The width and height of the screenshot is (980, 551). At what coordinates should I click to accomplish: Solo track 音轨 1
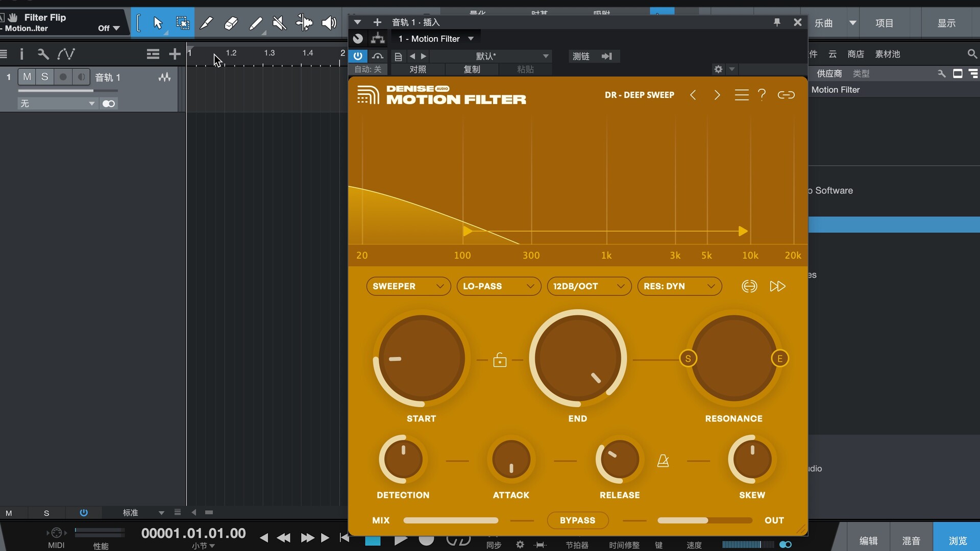pos(45,77)
